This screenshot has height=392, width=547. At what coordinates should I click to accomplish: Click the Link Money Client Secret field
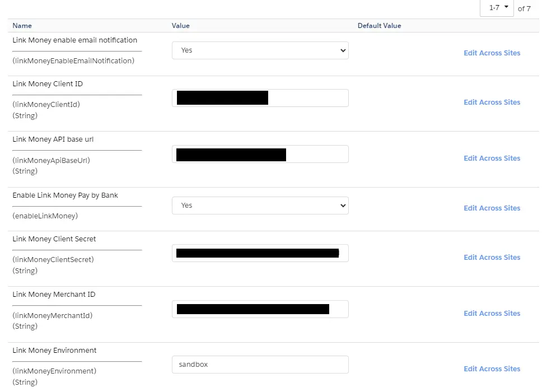pos(260,253)
